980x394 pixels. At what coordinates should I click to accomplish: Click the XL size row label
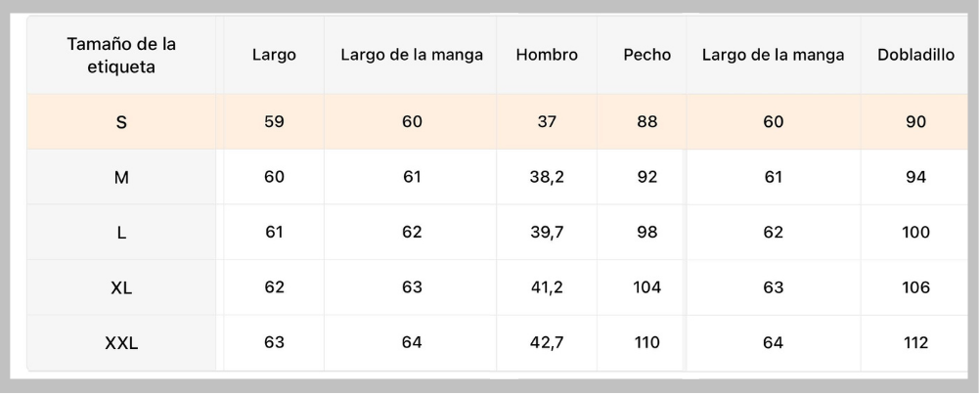pyautogui.click(x=121, y=287)
